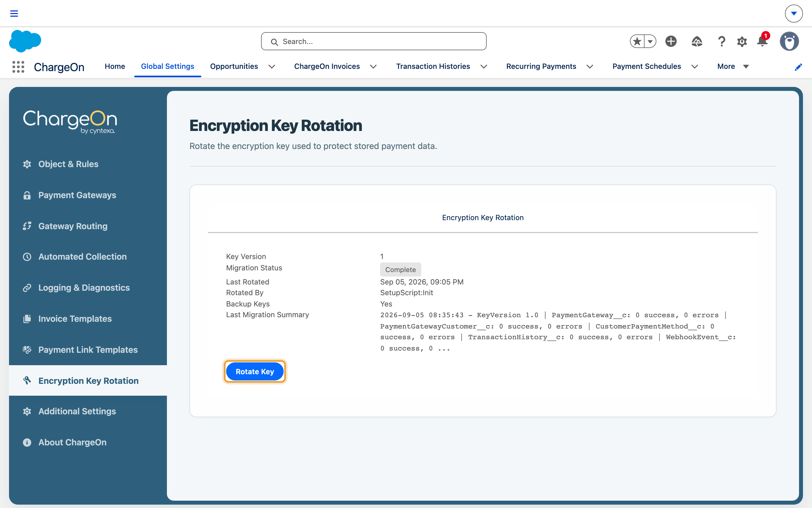Click the Logging & Diagnostics link icon
This screenshot has width=812, height=508.
pyautogui.click(x=27, y=288)
